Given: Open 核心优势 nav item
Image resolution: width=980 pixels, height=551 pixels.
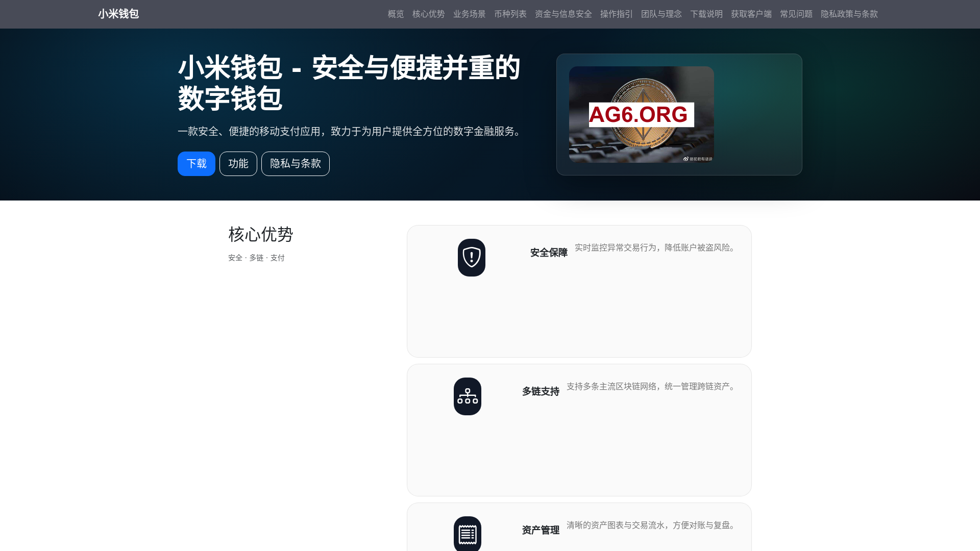Looking at the screenshot, I should [429, 14].
